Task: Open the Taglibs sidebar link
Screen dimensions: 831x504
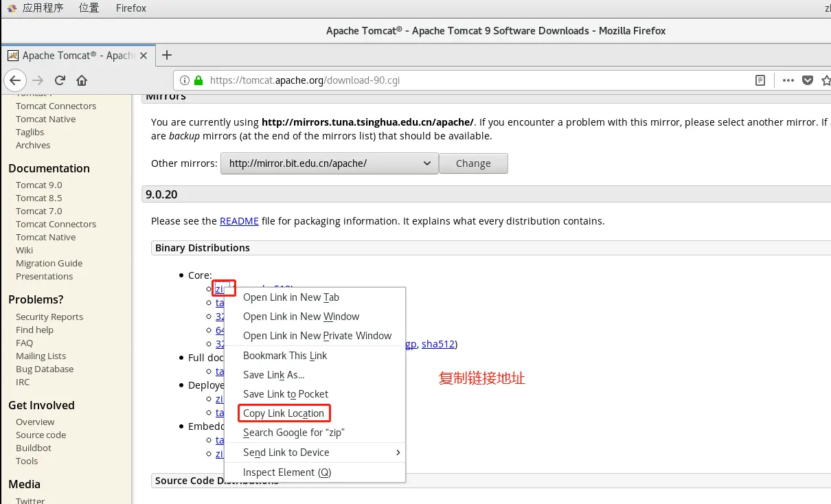Action: pyautogui.click(x=30, y=132)
